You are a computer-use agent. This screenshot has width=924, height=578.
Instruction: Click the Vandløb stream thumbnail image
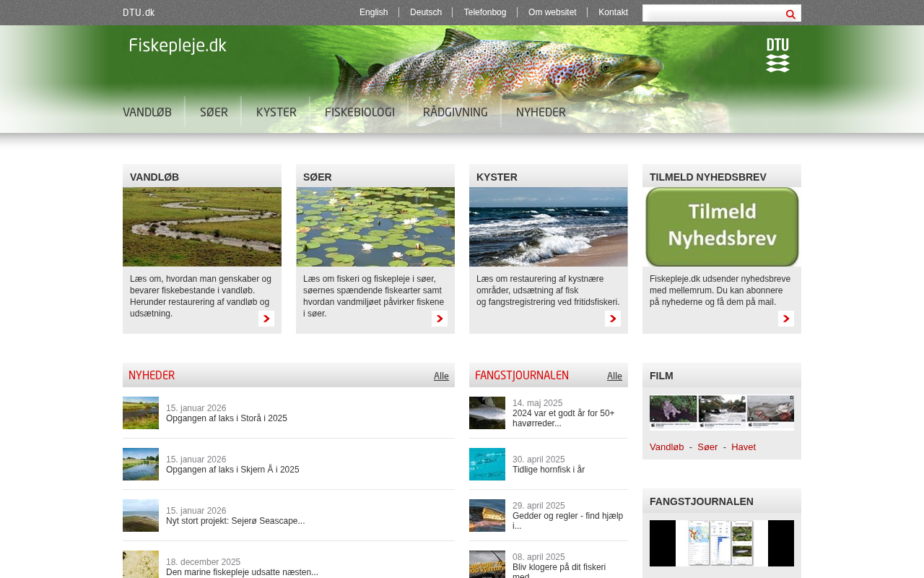pos(202,227)
